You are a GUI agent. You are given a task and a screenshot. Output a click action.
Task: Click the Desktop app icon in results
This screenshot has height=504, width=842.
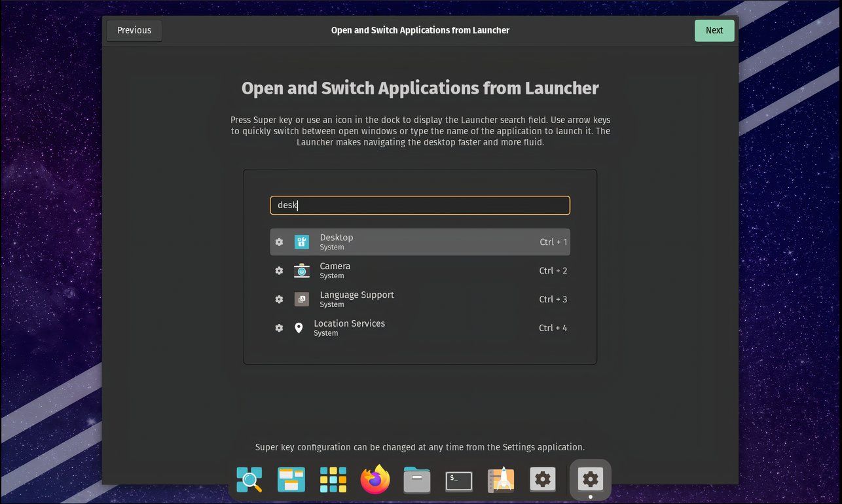click(301, 242)
